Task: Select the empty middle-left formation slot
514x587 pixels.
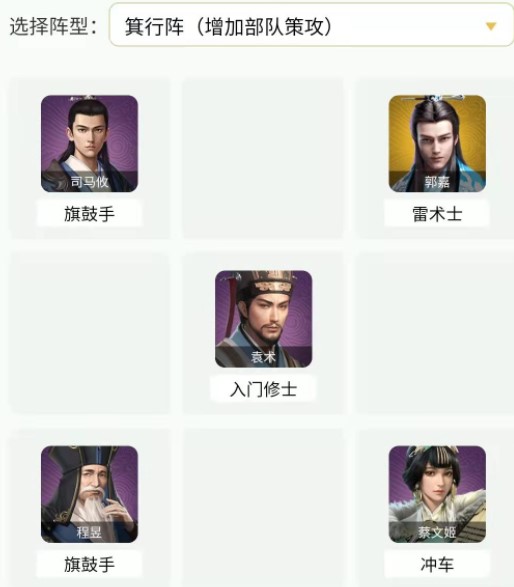Action: [x=89, y=333]
